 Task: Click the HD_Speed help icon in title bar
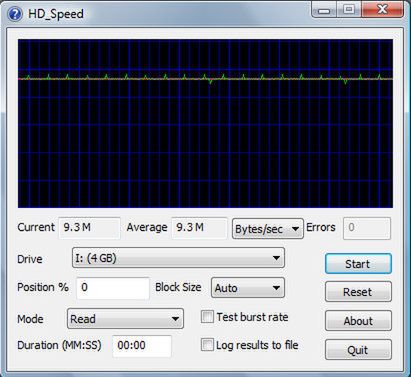tap(14, 14)
